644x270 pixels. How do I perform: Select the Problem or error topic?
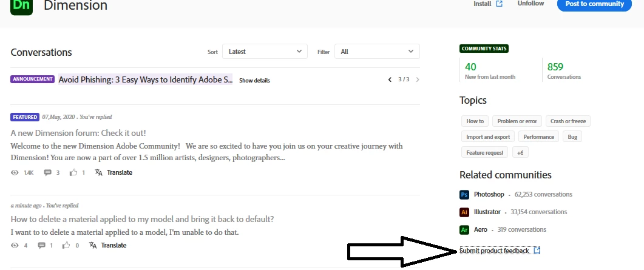tap(517, 121)
